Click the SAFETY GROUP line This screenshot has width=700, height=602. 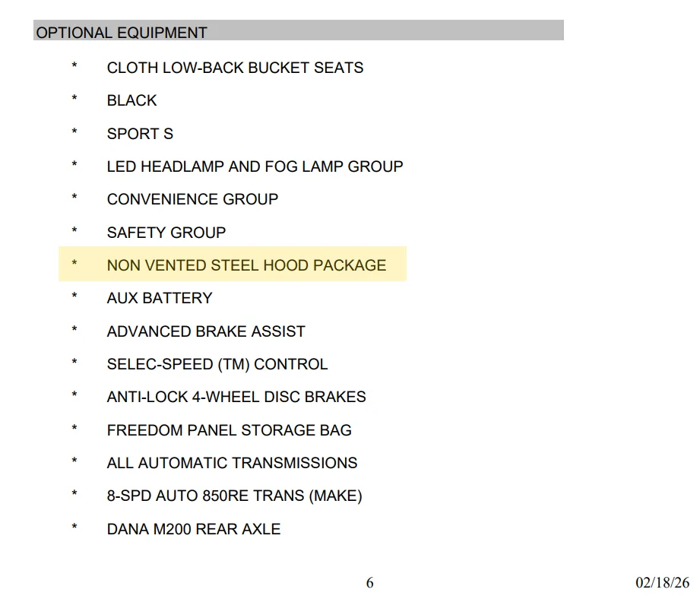click(x=166, y=233)
